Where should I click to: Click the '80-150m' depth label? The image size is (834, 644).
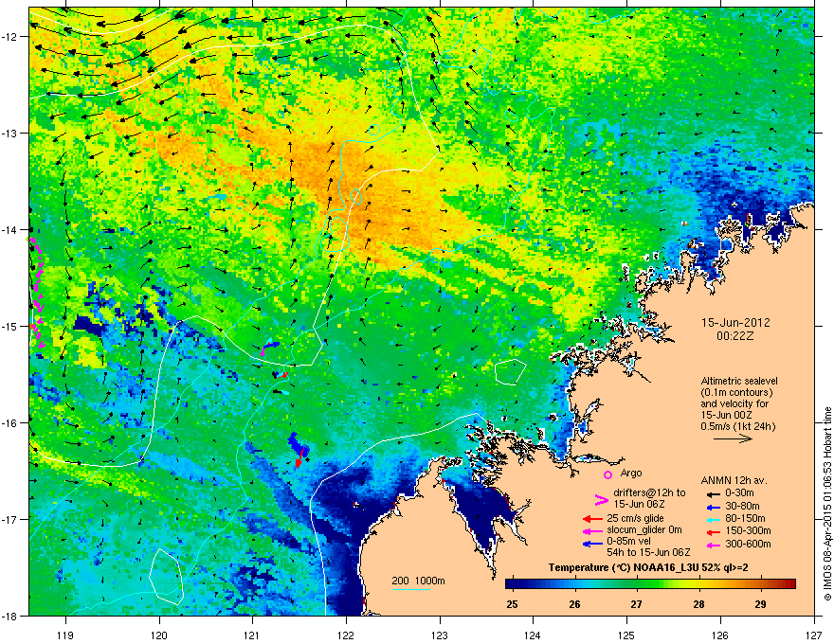point(745,518)
